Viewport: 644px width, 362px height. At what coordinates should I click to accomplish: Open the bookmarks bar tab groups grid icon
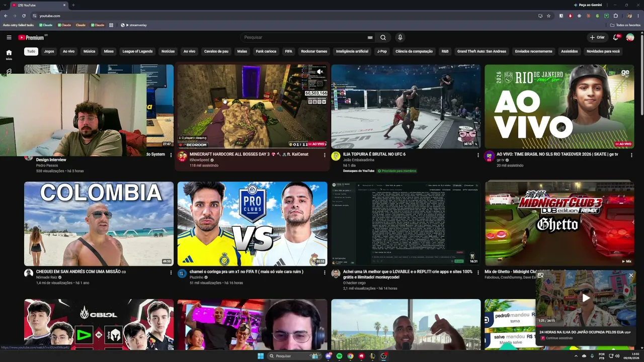pyautogui.click(x=111, y=25)
